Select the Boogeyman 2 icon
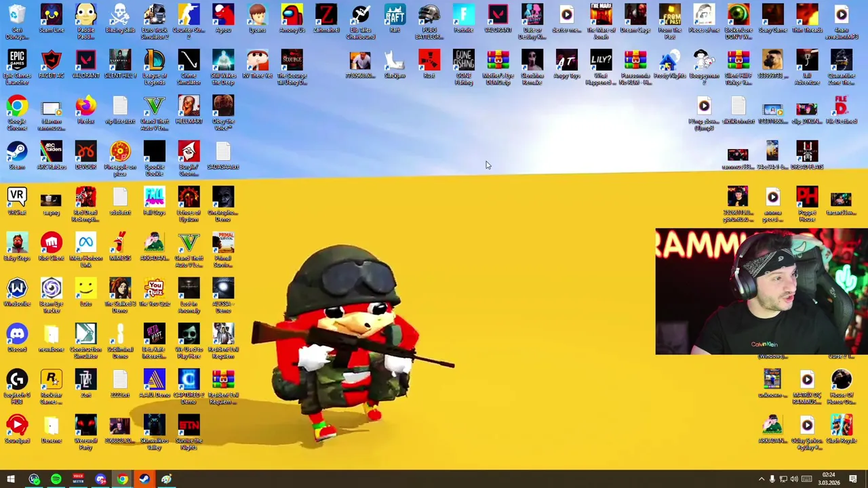The width and height of the screenshot is (868, 488). click(x=704, y=66)
